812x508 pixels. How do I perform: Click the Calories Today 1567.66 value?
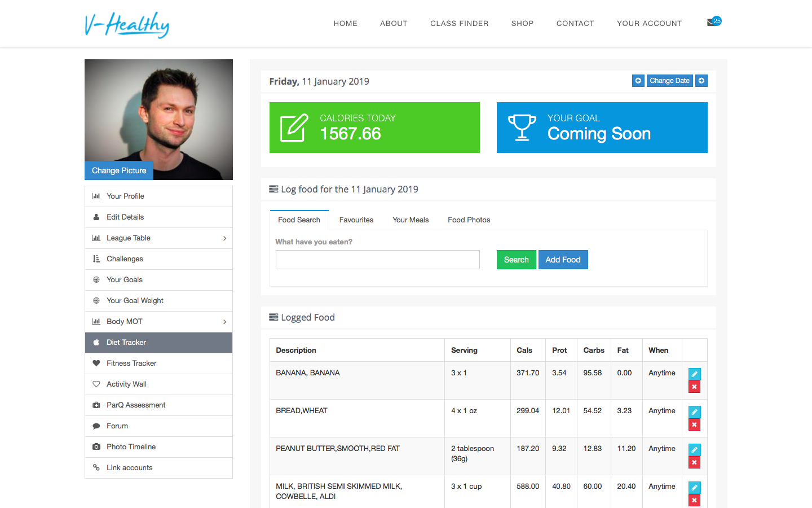tap(350, 134)
